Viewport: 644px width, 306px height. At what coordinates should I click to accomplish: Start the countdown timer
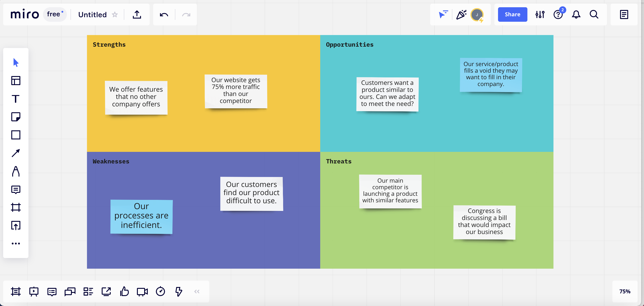click(160, 291)
